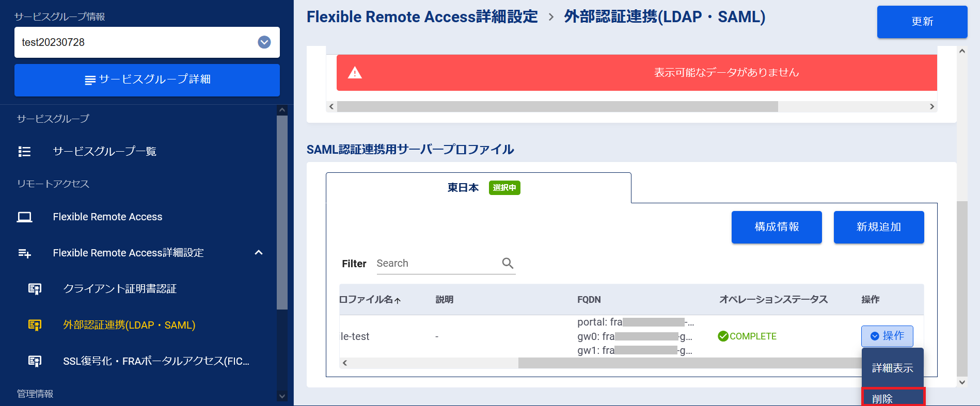Click the laptop icon for Flexible Remote Access

point(24,217)
